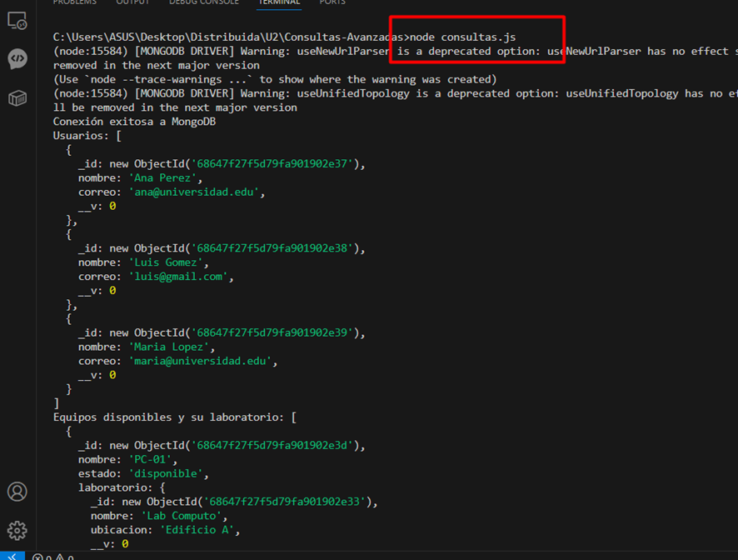Screen dimensions: 738x560
Task: Click the 'Usuarios: [' output line
Action: [87, 136]
